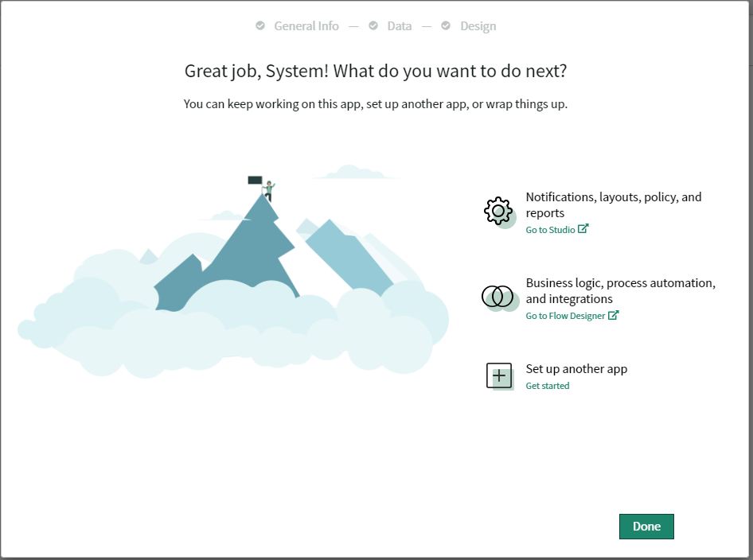The image size is (753, 560).
Task: Click the checkmark icon next to General Info
Action: [260, 25]
